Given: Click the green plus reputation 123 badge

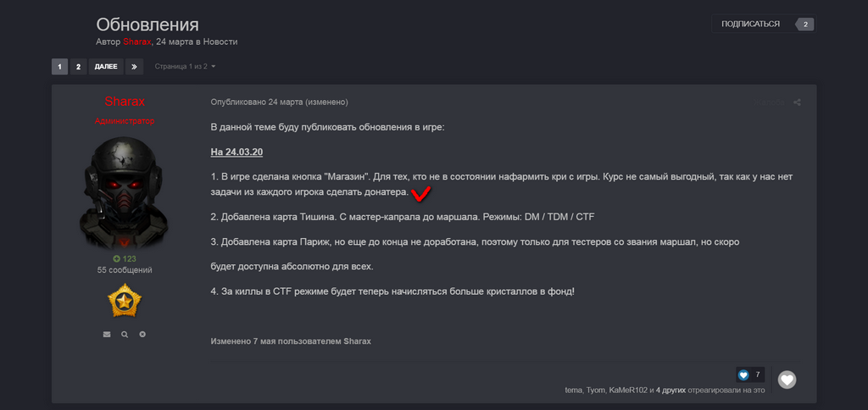Looking at the screenshot, I should tap(125, 258).
